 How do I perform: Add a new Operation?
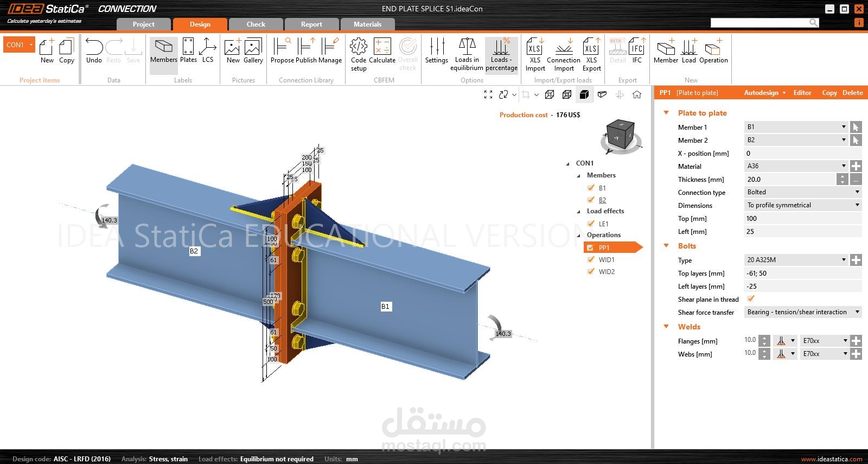(x=713, y=51)
